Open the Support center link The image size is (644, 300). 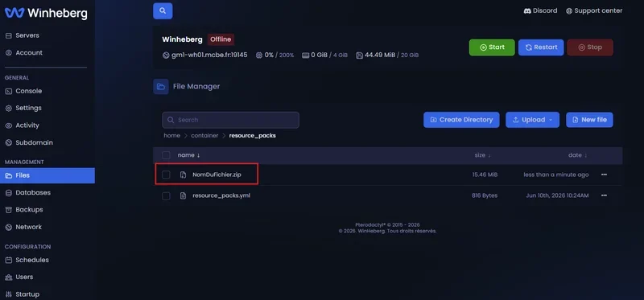594,10
